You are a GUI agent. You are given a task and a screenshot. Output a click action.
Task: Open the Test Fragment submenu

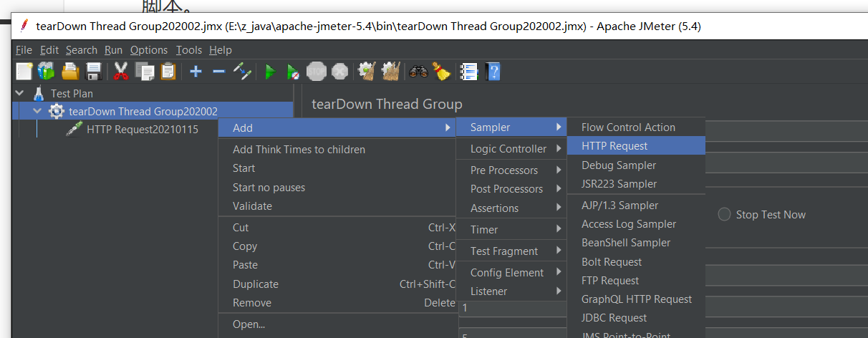[x=511, y=251]
